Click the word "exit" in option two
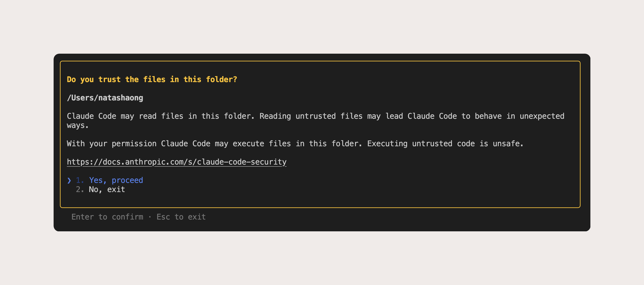 [x=116, y=189]
